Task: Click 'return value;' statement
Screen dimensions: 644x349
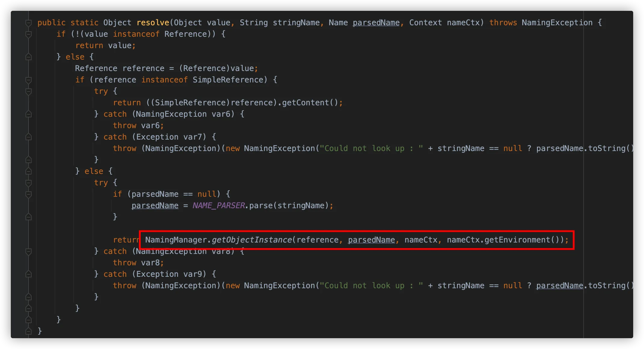Action: click(x=106, y=45)
